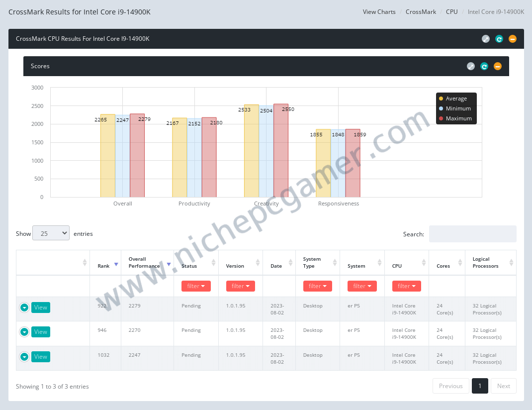Sort table by Overall Performance column
Image resolution: width=532 pixels, height=410 pixels.
[x=148, y=263]
